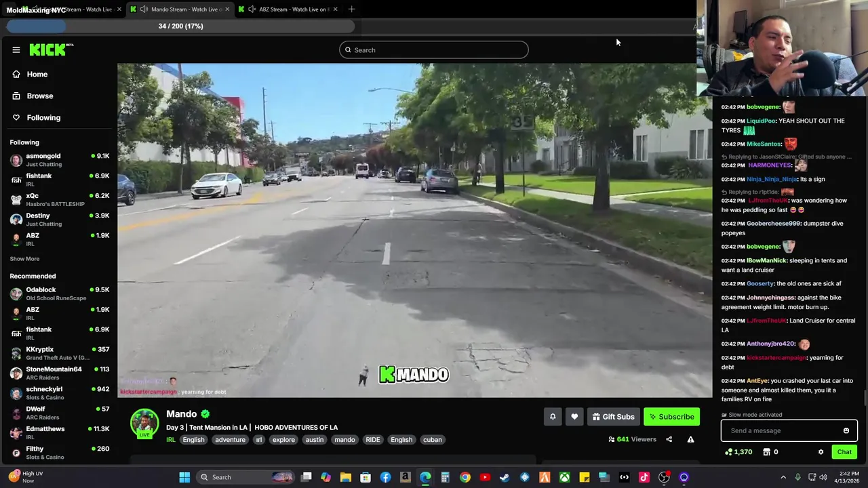The width and height of the screenshot is (868, 488).
Task: Open Edmatthews' channel under Recommended
Action: (59, 432)
